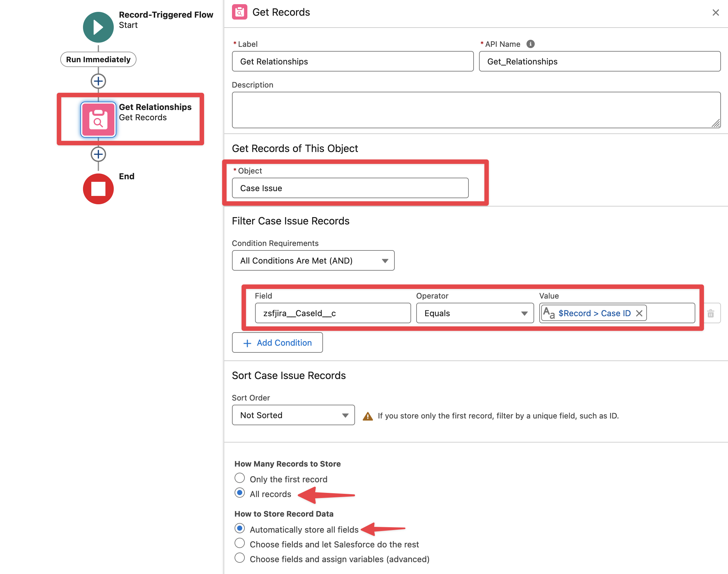Expand the Sort Order dropdown

293,415
